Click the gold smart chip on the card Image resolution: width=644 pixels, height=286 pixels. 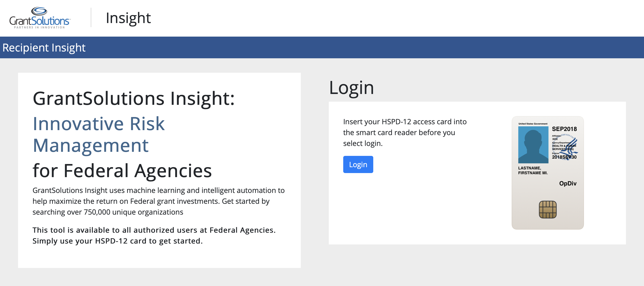[x=548, y=209]
